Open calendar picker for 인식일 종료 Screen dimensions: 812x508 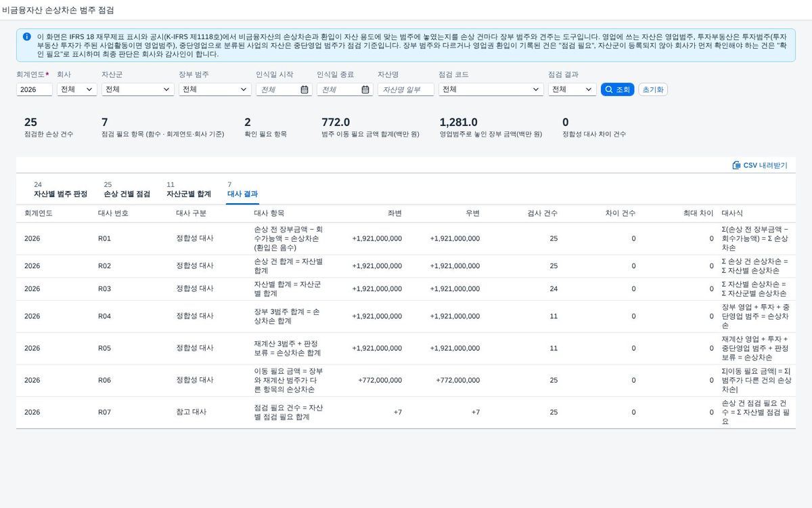(x=365, y=89)
